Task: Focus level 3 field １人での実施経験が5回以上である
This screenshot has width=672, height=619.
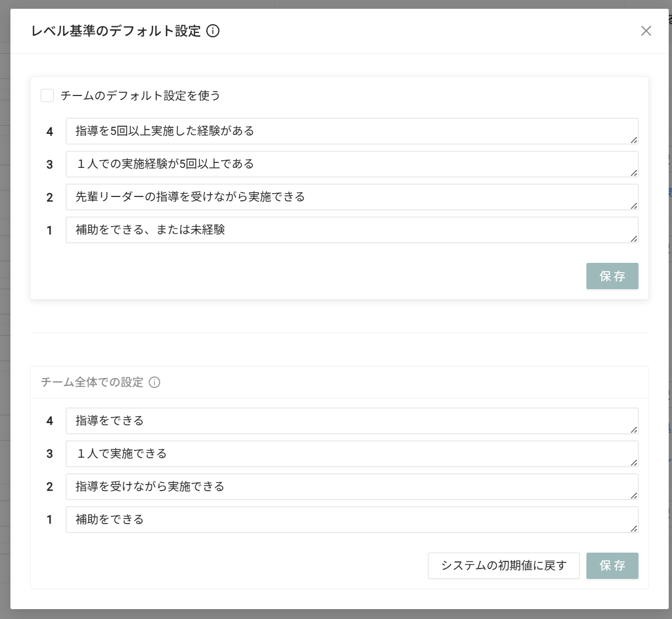Action: click(x=351, y=164)
